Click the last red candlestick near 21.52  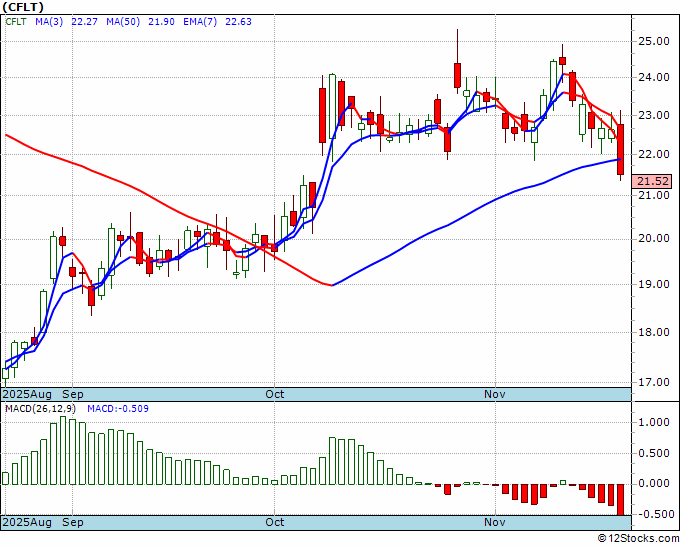(x=621, y=149)
